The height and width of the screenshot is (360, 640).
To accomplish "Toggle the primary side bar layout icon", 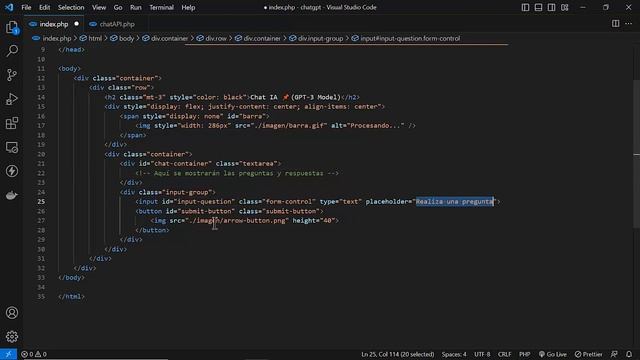I will point(525,7).
